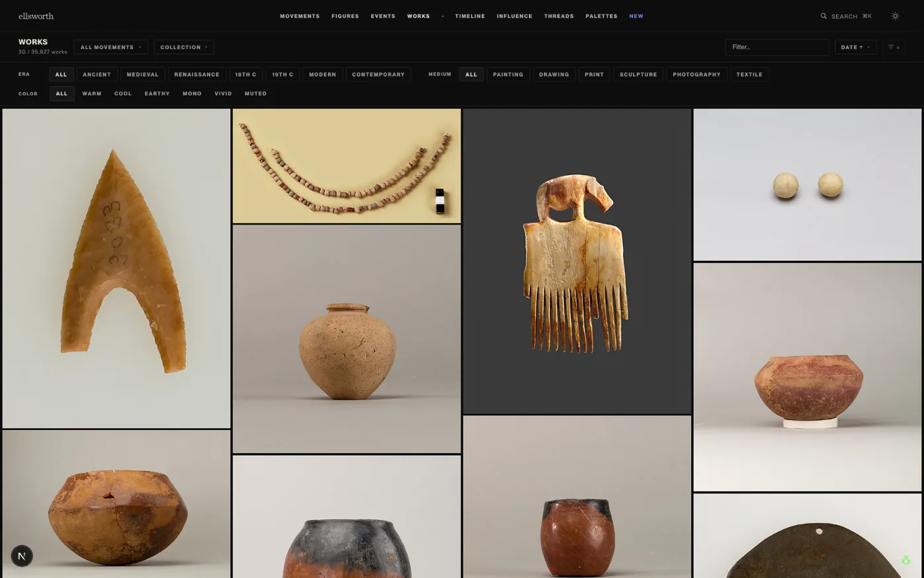The image size is (924, 578).
Task: Open the red bowl on white stand
Action: (x=807, y=377)
